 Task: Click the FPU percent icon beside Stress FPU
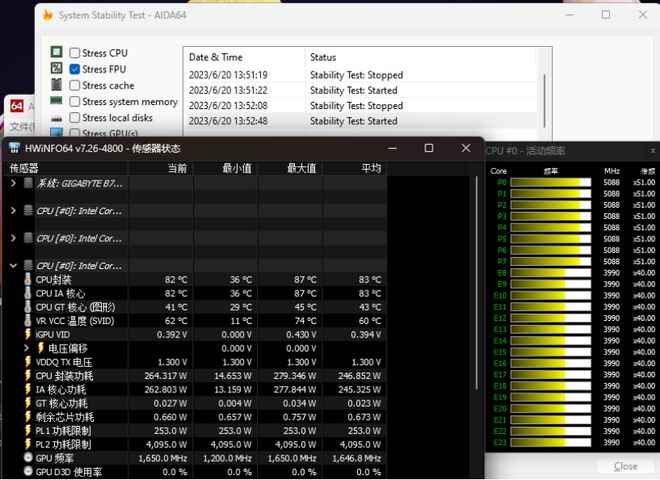[56, 68]
